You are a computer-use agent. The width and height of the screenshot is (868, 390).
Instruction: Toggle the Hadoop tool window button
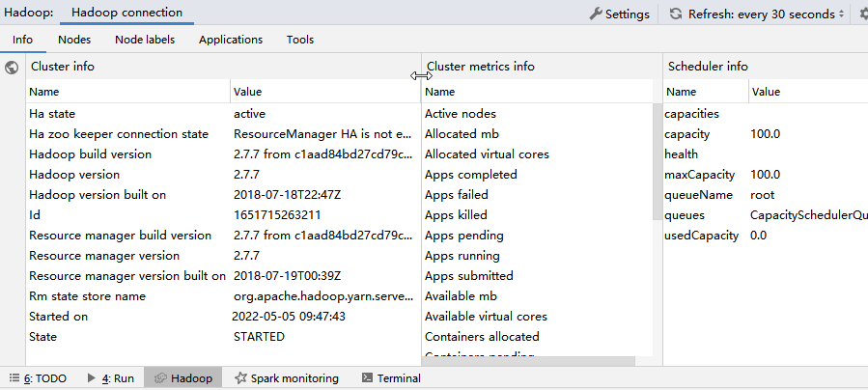pos(182,378)
